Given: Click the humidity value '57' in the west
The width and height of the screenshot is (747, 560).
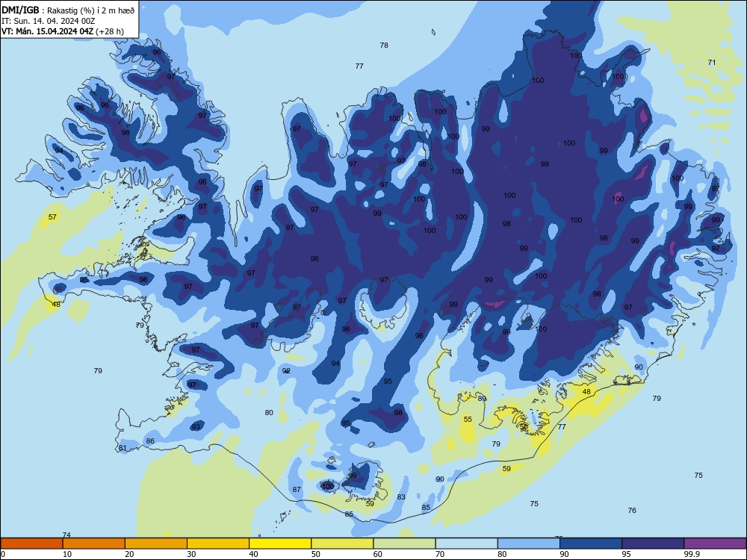Looking at the screenshot, I should pos(52,217).
